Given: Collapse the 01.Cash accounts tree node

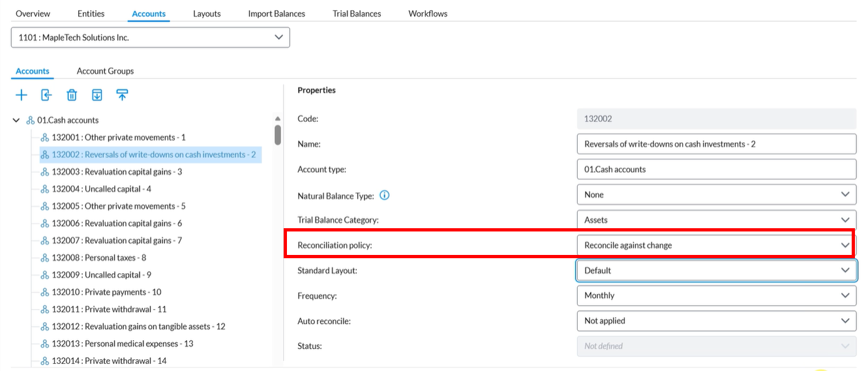Looking at the screenshot, I should [x=16, y=121].
